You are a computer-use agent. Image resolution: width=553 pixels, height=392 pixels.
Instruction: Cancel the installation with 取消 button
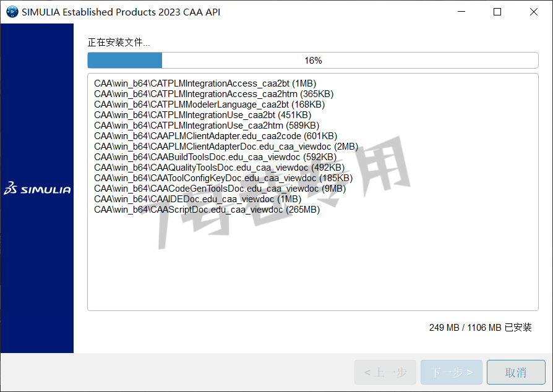[x=516, y=372]
